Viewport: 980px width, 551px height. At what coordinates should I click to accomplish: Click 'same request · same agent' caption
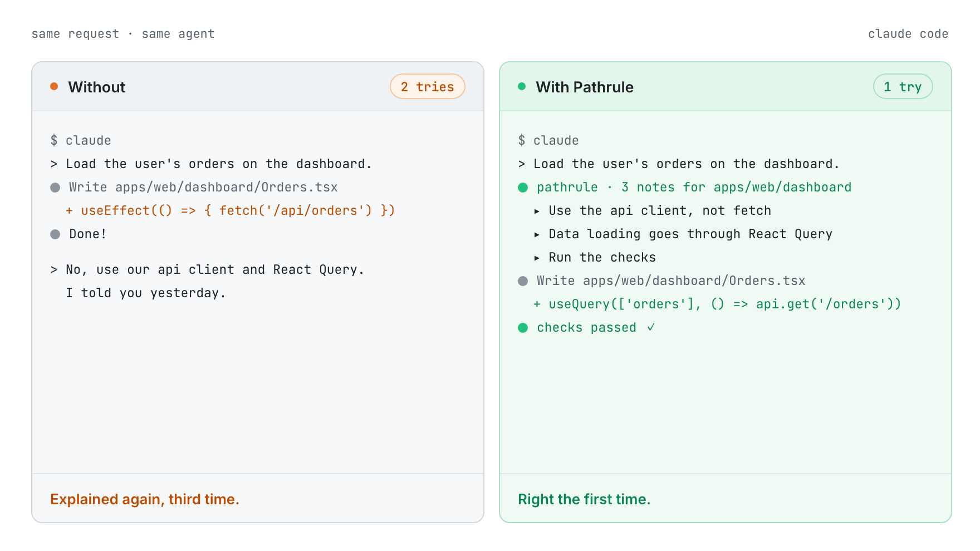123,34
